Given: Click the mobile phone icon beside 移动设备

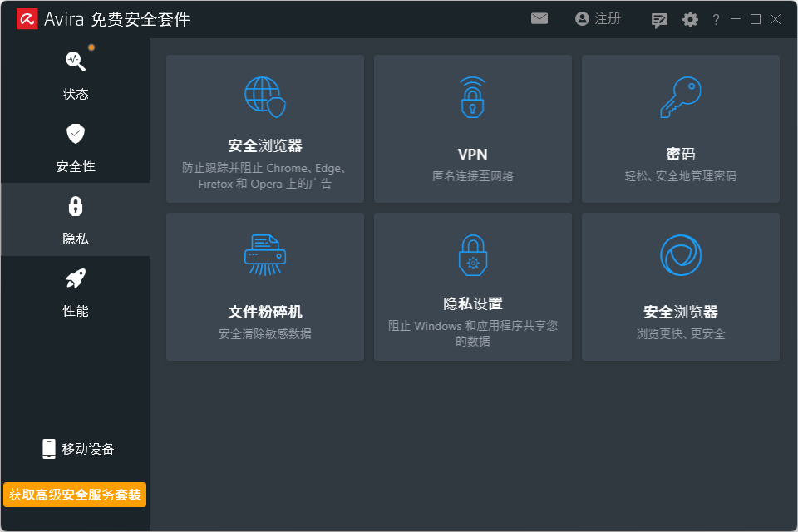Looking at the screenshot, I should pos(49,449).
